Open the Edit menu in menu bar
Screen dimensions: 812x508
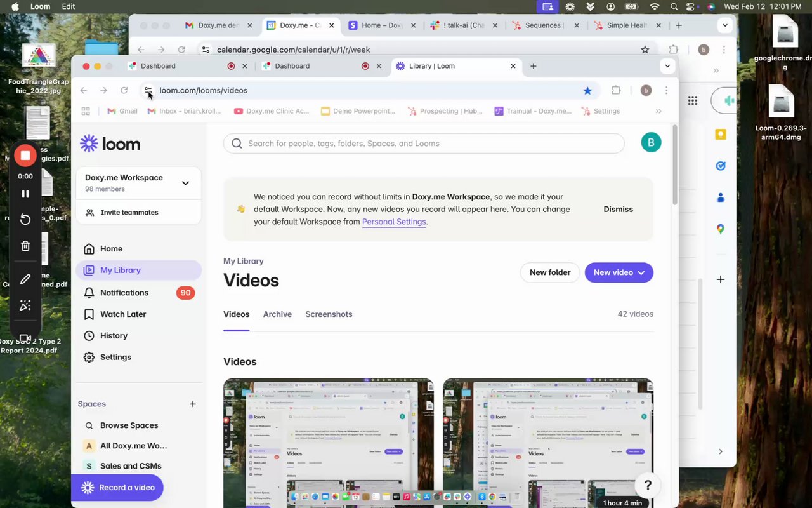(69, 6)
